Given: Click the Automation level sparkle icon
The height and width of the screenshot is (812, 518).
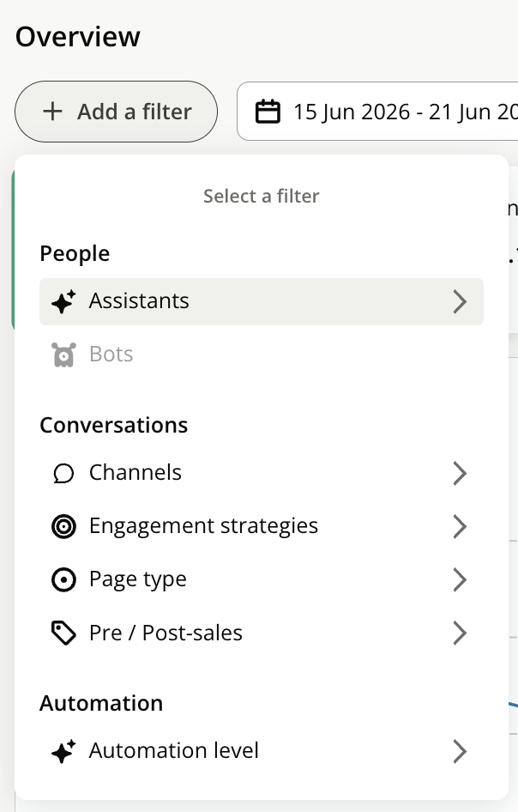Looking at the screenshot, I should (63, 751).
